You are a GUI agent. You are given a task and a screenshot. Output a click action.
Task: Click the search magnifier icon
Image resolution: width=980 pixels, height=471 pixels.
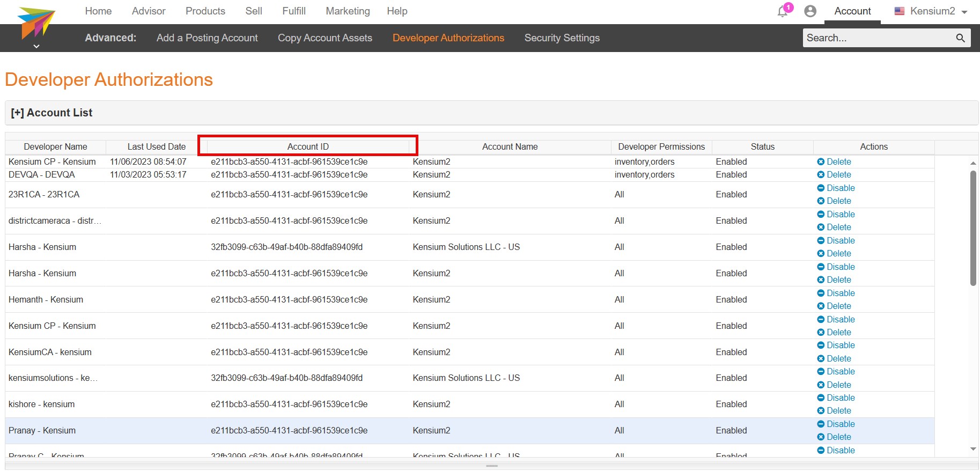coord(960,38)
